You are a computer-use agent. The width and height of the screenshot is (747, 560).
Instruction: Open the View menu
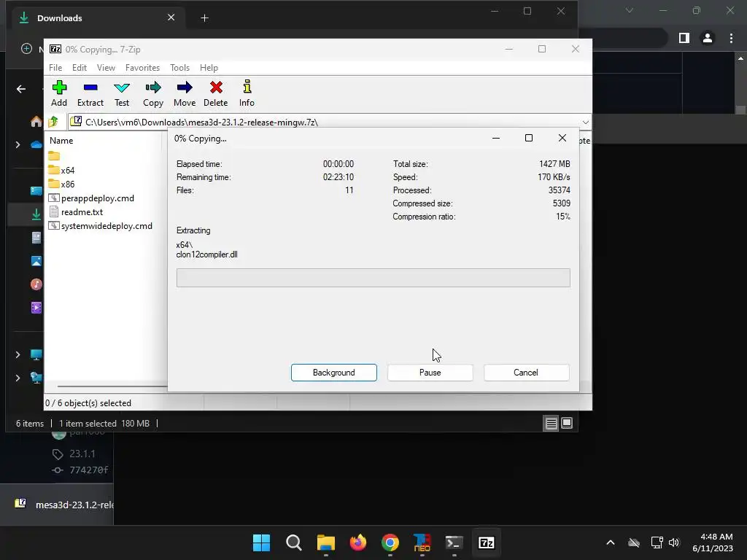(106, 68)
